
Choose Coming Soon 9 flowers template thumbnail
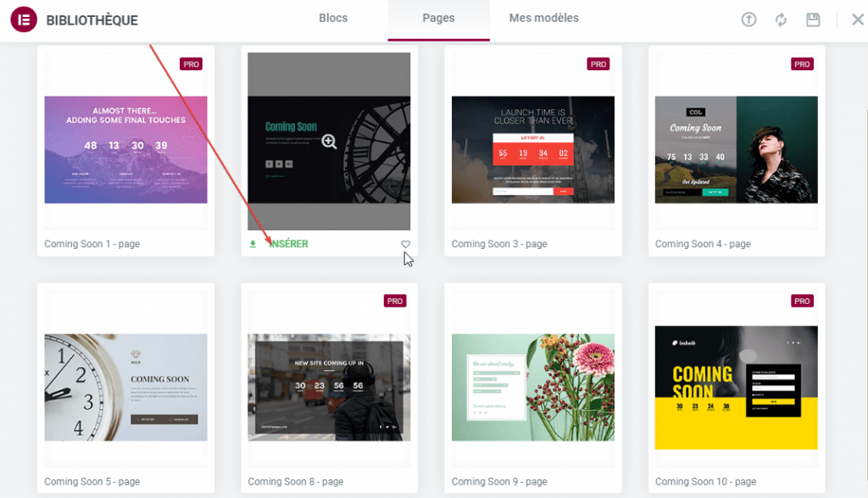[x=532, y=387]
